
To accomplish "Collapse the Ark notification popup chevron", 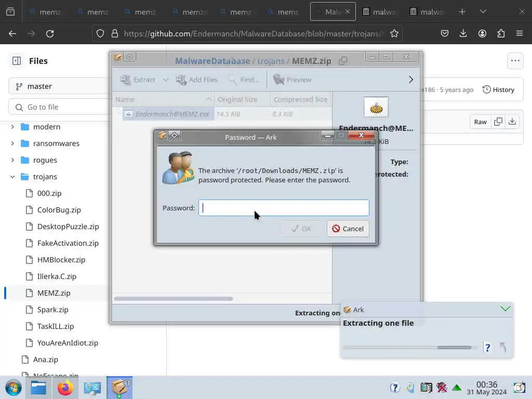I will [506, 309].
